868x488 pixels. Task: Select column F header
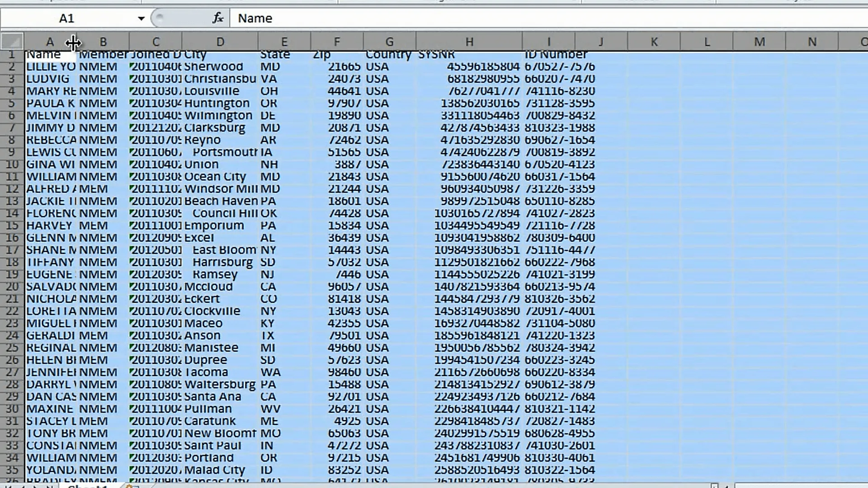click(337, 42)
